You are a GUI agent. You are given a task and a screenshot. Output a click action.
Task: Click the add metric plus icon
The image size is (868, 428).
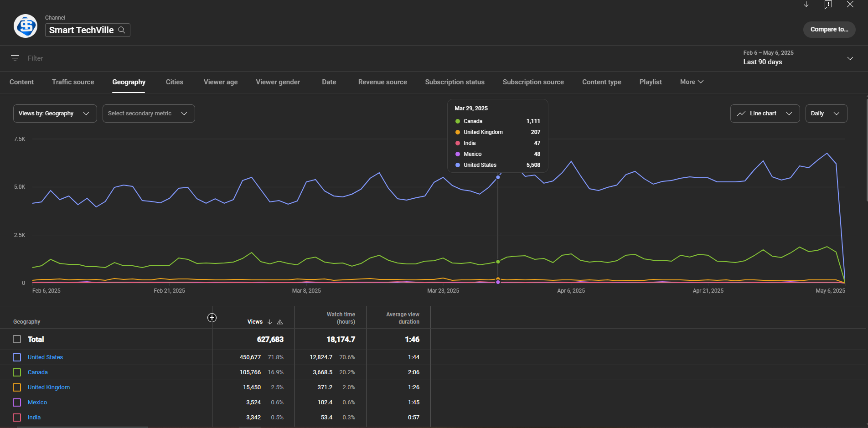(212, 318)
